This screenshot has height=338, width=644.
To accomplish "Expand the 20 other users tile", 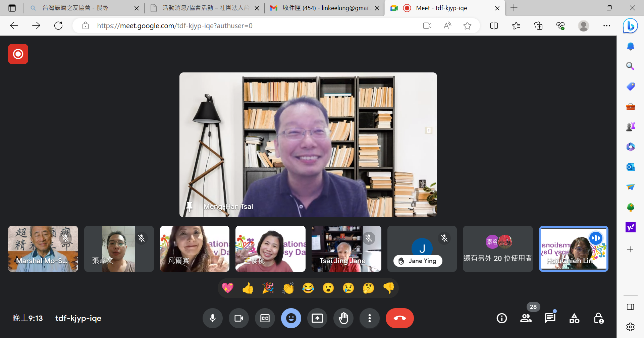I will pyautogui.click(x=498, y=249).
